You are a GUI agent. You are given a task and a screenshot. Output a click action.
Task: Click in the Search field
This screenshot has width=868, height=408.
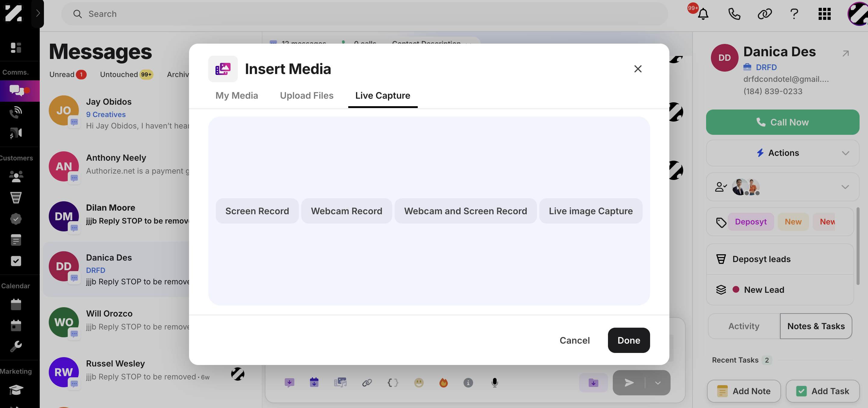pos(364,14)
